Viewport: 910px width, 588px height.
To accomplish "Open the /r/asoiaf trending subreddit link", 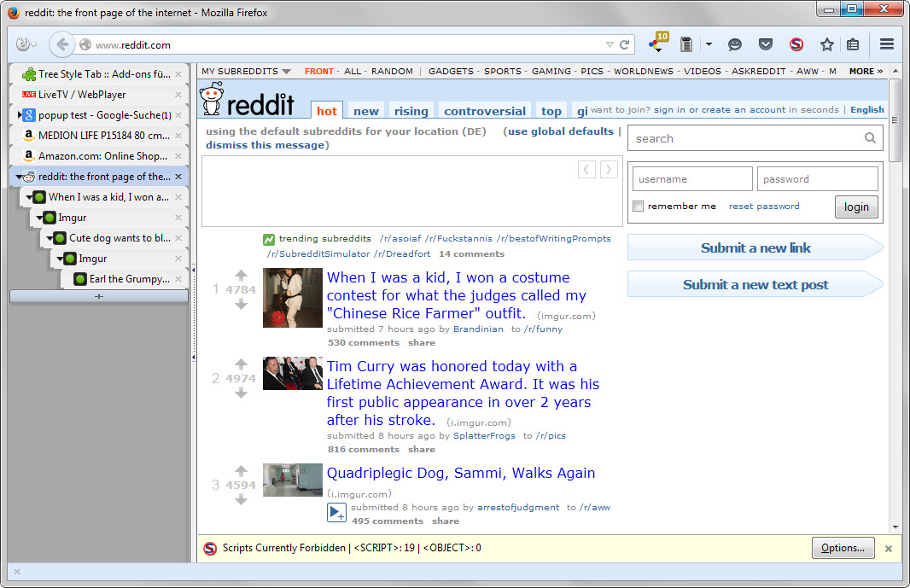I will [x=400, y=239].
